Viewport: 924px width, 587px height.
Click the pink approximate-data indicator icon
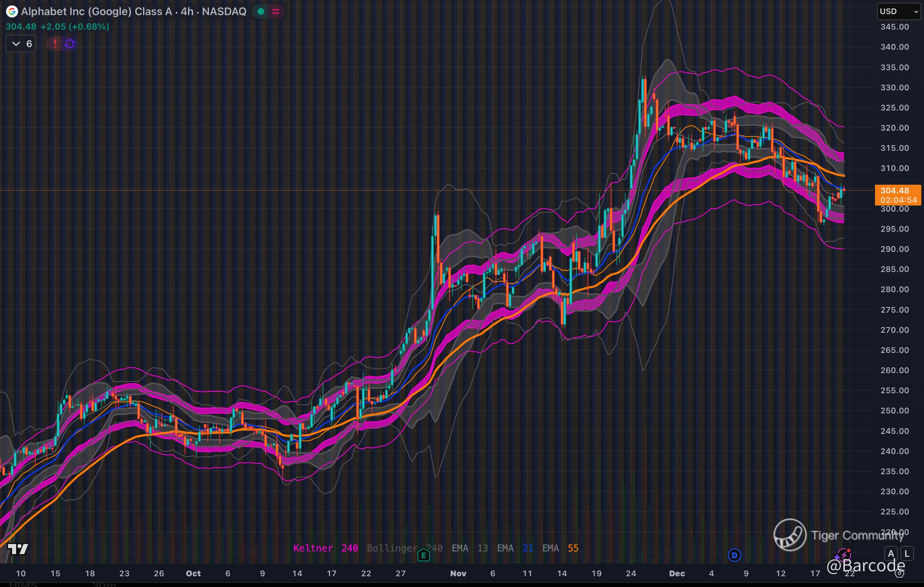click(x=276, y=11)
